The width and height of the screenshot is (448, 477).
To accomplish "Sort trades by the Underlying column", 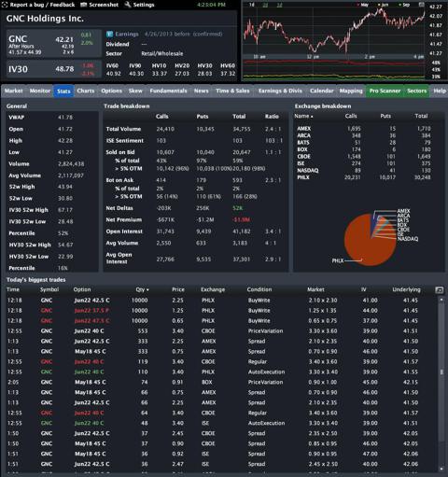I will (406, 289).
